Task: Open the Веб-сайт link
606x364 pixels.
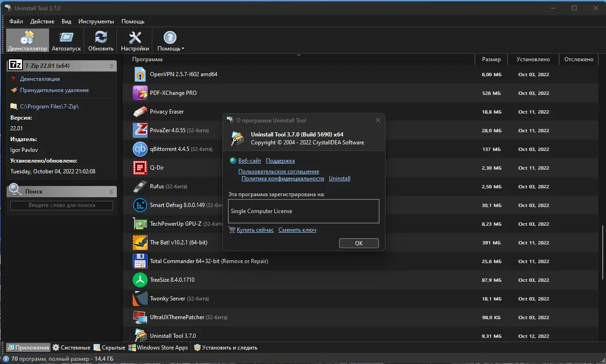Action: 250,161
